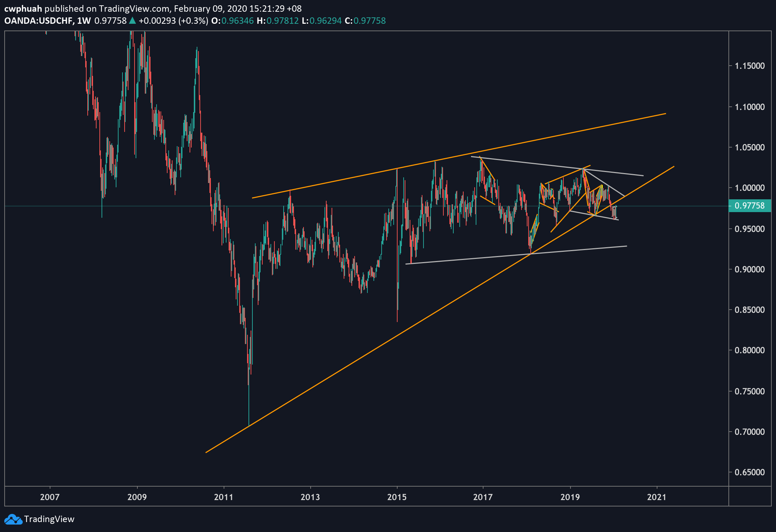
Task: Click the 2017 time axis label
Action: [483, 497]
